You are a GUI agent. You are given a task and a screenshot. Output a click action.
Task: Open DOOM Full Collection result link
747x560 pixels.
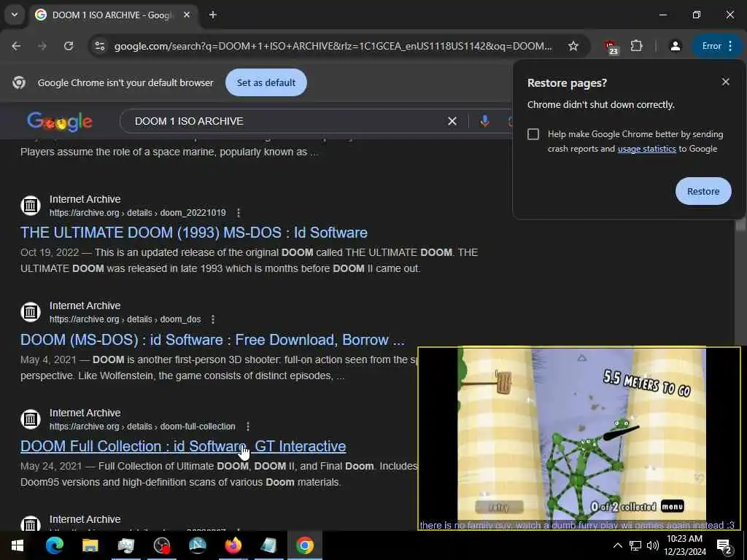183,446
